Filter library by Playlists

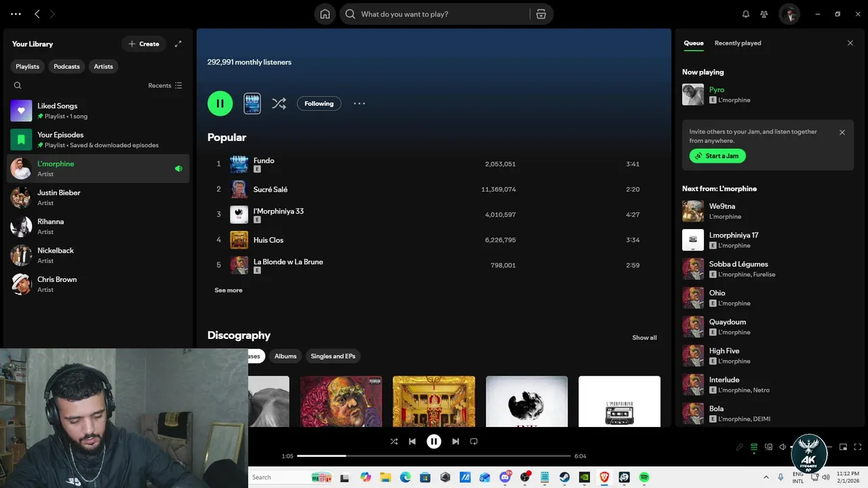(x=28, y=66)
